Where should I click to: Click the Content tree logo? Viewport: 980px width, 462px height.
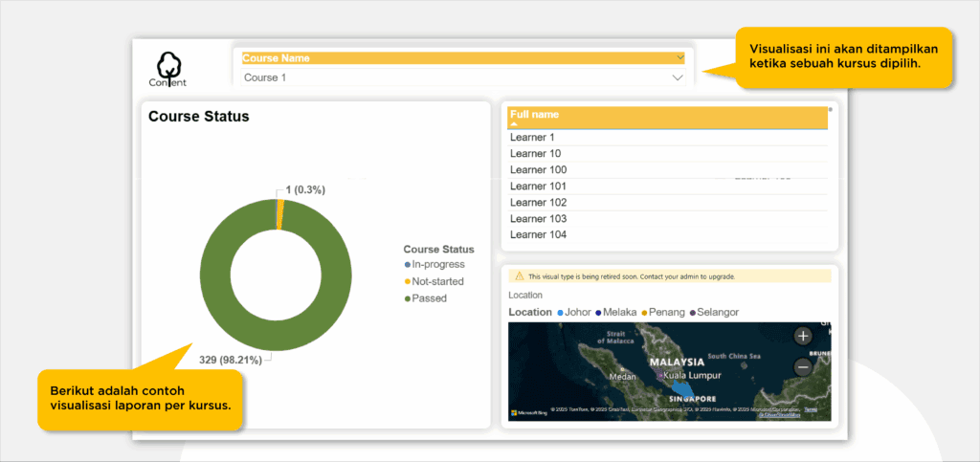click(x=167, y=69)
